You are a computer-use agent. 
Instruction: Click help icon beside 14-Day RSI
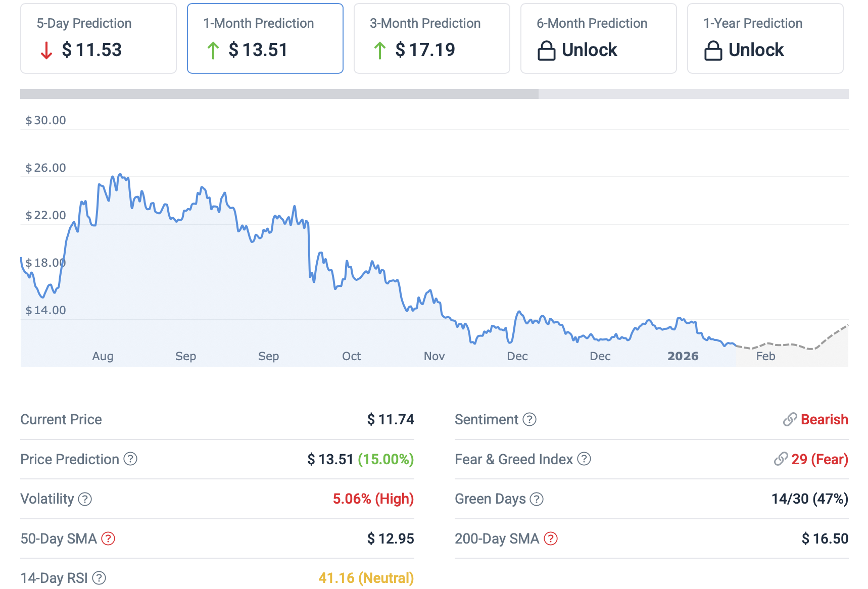99,578
